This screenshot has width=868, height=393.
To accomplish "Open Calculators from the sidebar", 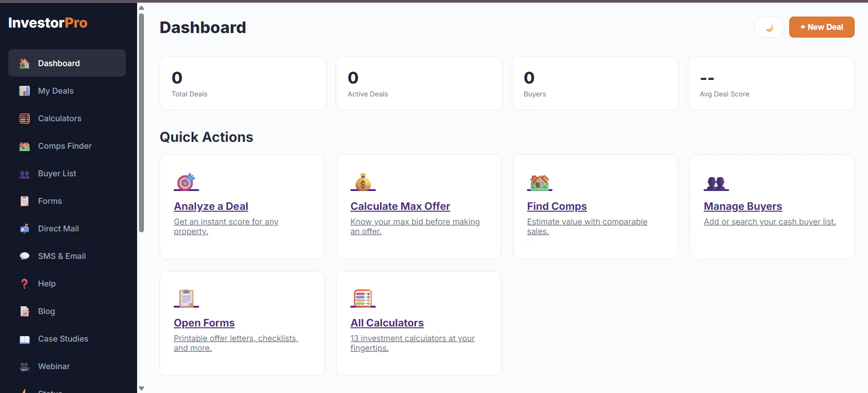I will [x=67, y=118].
